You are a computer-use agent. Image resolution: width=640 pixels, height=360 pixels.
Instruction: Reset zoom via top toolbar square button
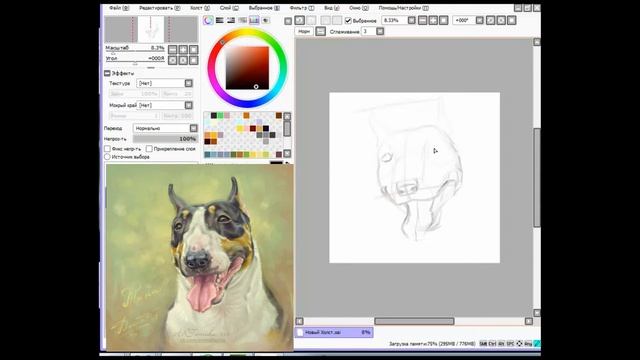(x=444, y=20)
